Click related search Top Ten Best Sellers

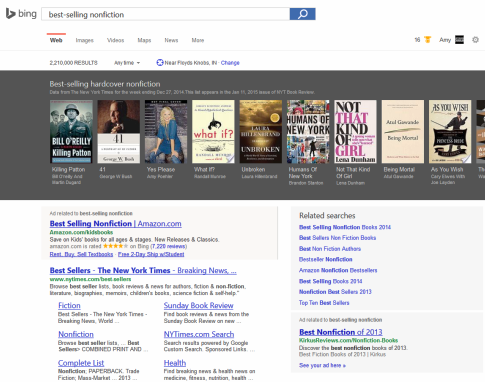324,303
